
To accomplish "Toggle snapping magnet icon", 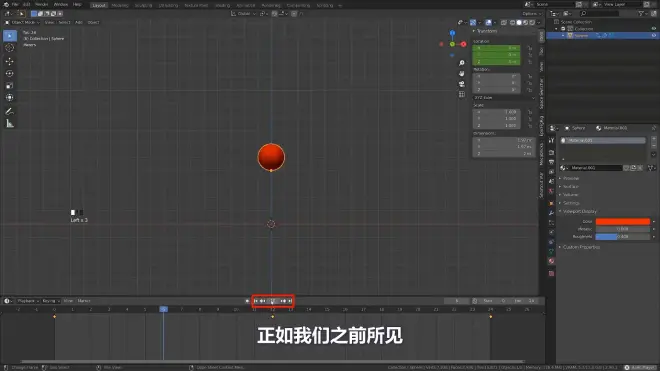I will [x=274, y=13].
